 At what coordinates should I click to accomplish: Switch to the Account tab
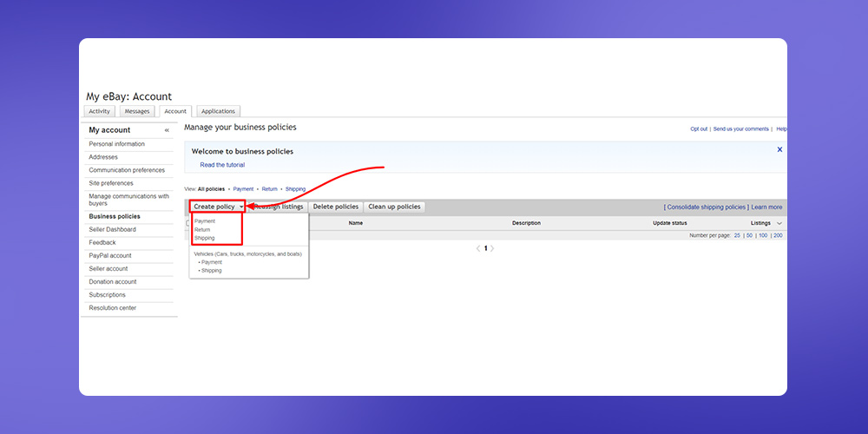(175, 111)
